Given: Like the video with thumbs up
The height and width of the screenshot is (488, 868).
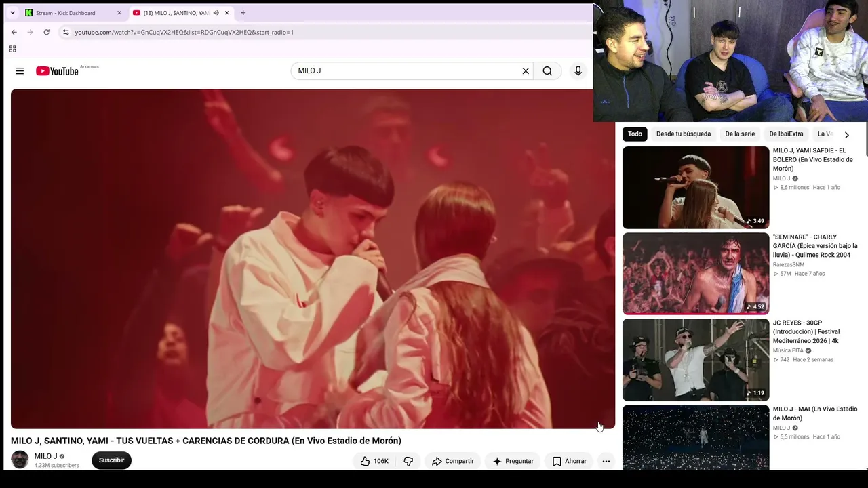Looking at the screenshot, I should pos(374,461).
